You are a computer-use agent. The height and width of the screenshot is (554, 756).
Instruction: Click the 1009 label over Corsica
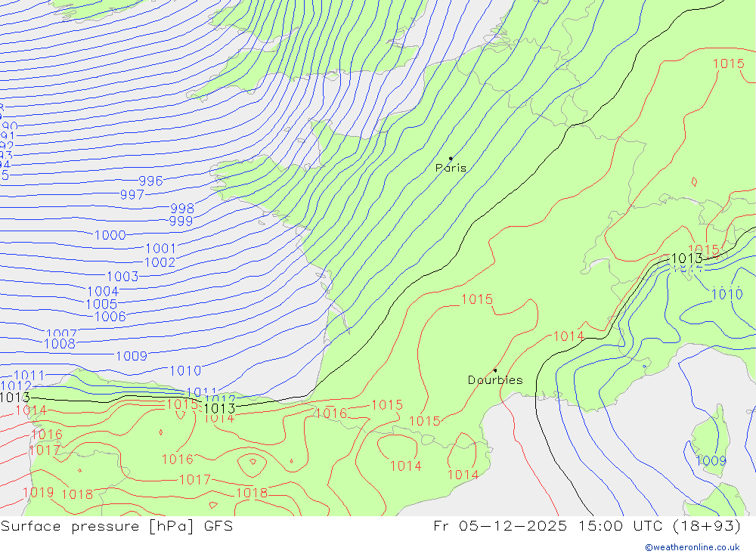tap(711, 460)
